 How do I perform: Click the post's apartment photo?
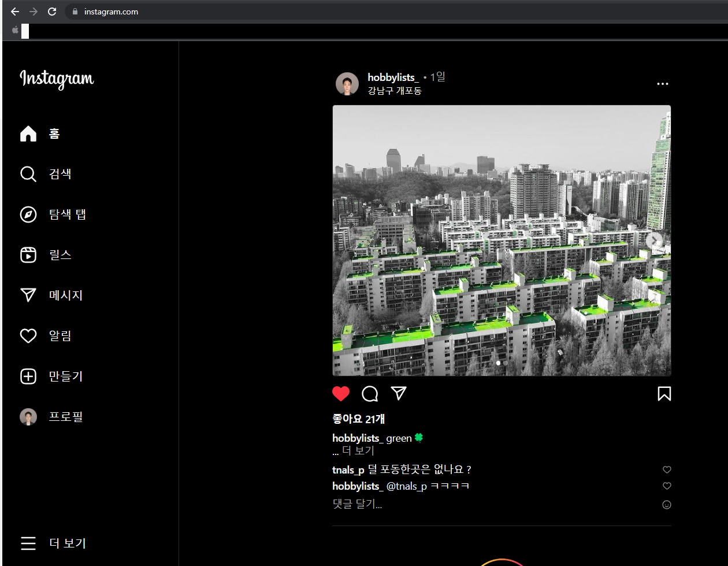click(x=502, y=241)
